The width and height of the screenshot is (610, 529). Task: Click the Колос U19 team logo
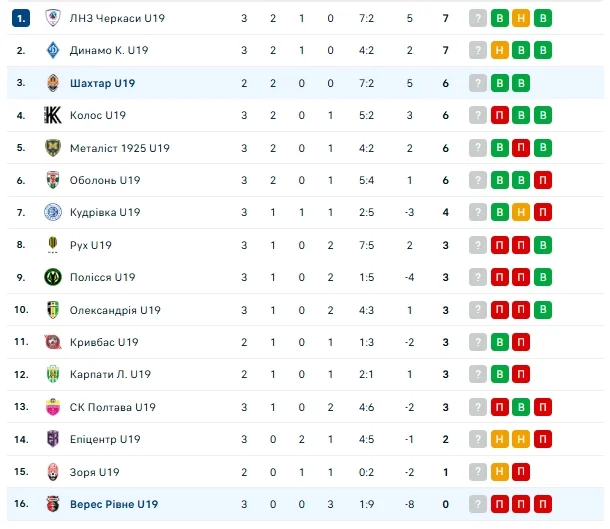(53, 115)
